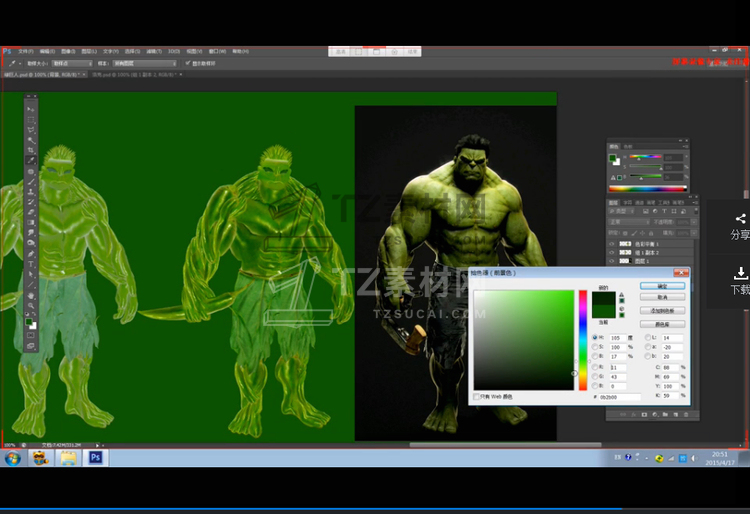The height and width of the screenshot is (514, 750).
Task: Open the sample layers dropdown in options bar
Action: (x=143, y=62)
